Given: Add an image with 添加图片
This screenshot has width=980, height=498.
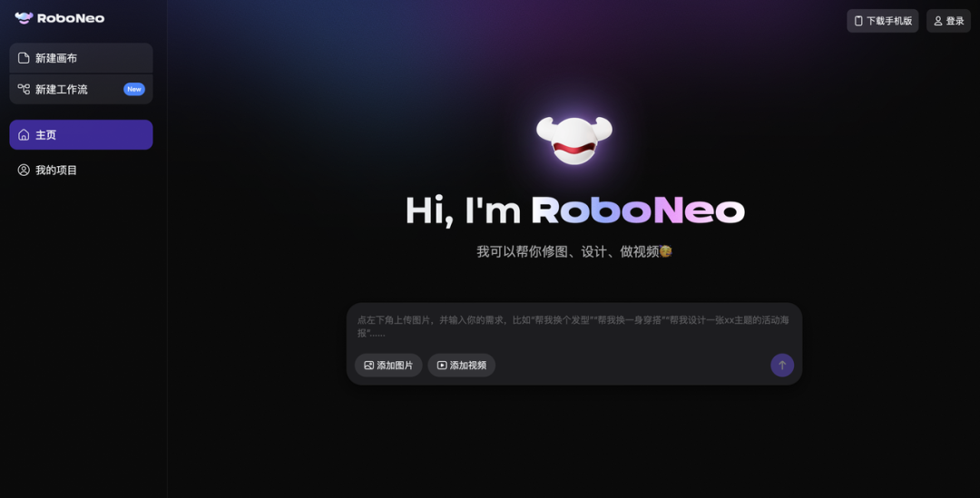Looking at the screenshot, I should (x=388, y=366).
